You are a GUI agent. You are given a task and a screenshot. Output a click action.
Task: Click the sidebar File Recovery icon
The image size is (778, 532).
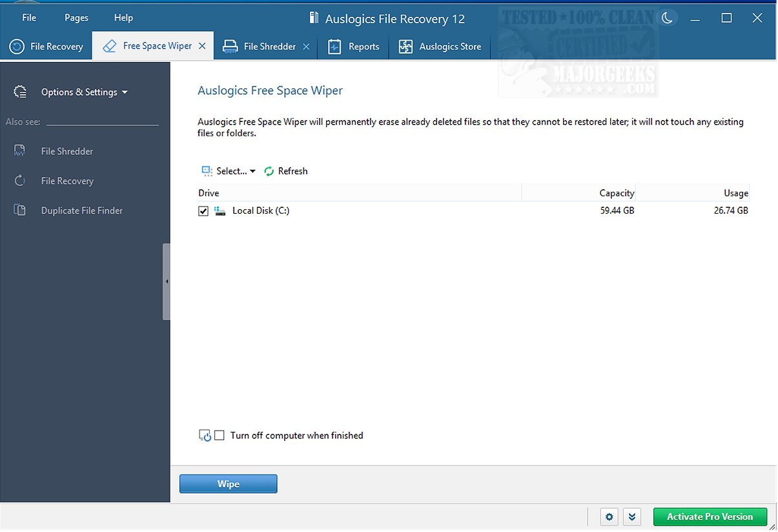pyautogui.click(x=20, y=181)
